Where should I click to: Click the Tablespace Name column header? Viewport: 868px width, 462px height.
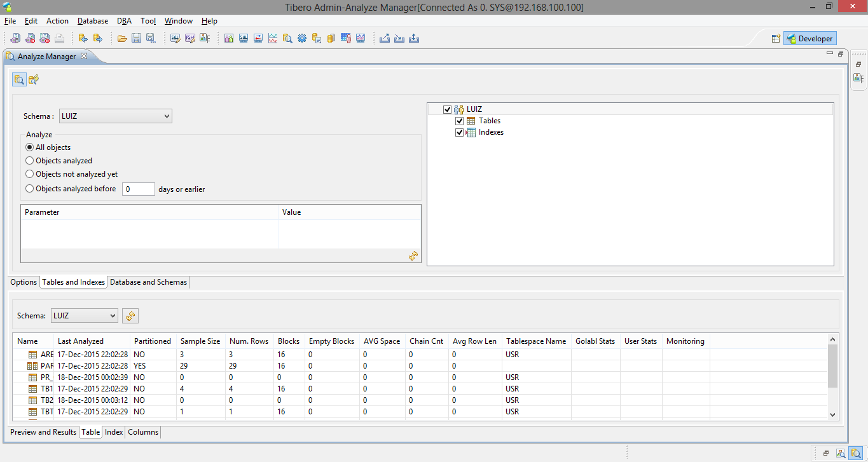click(537, 341)
